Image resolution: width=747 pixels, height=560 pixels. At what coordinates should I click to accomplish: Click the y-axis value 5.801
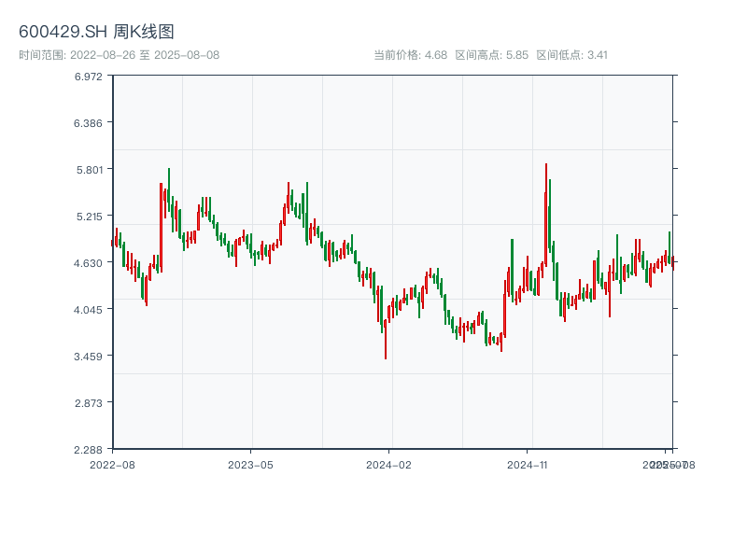coord(90,170)
